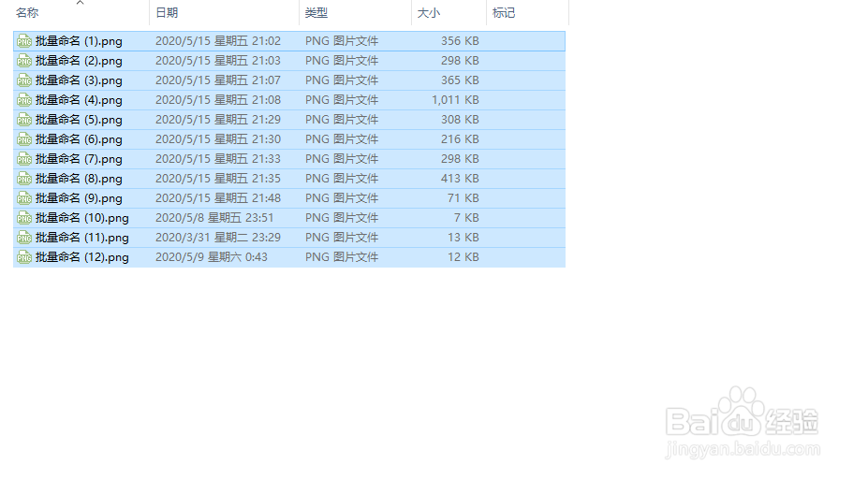Click size value 7 KB
Screen dimensions: 868x479
[466, 217]
